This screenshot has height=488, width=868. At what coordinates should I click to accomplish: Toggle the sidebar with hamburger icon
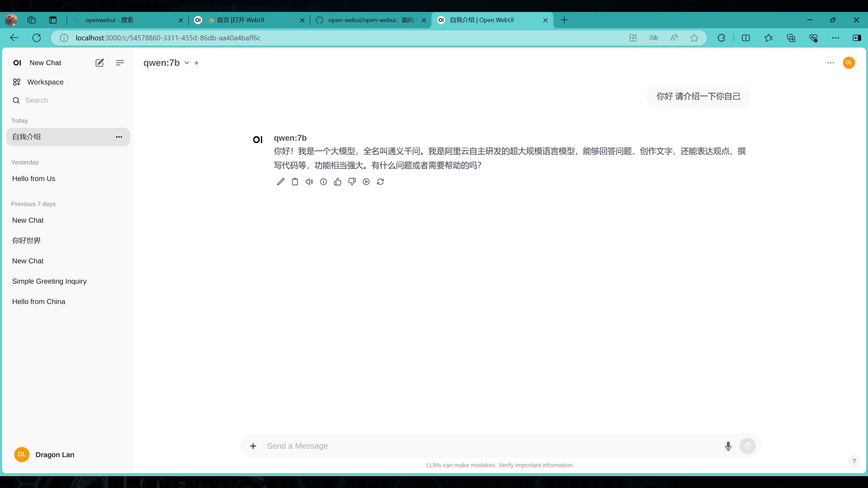point(120,63)
